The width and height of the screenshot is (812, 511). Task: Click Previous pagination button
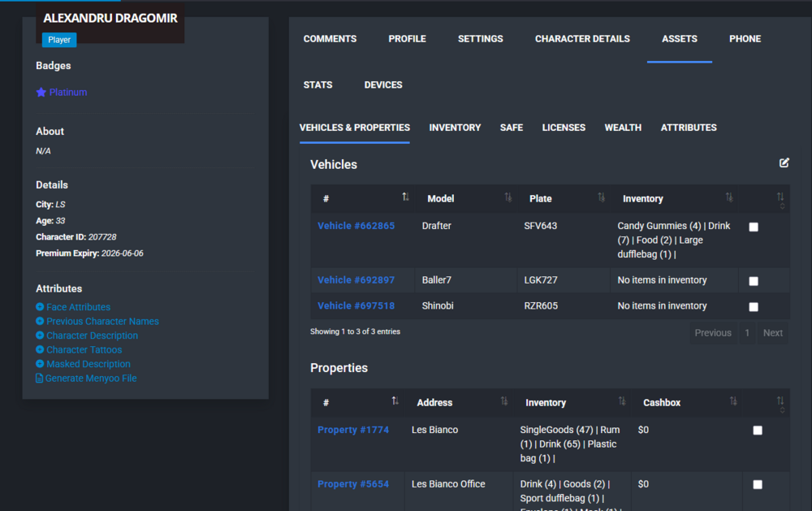713,333
